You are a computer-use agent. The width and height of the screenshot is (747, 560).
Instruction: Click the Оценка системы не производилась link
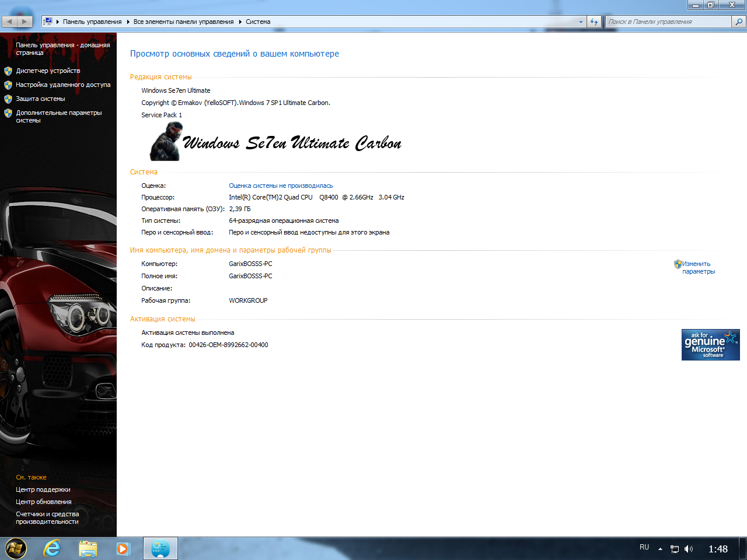click(281, 185)
